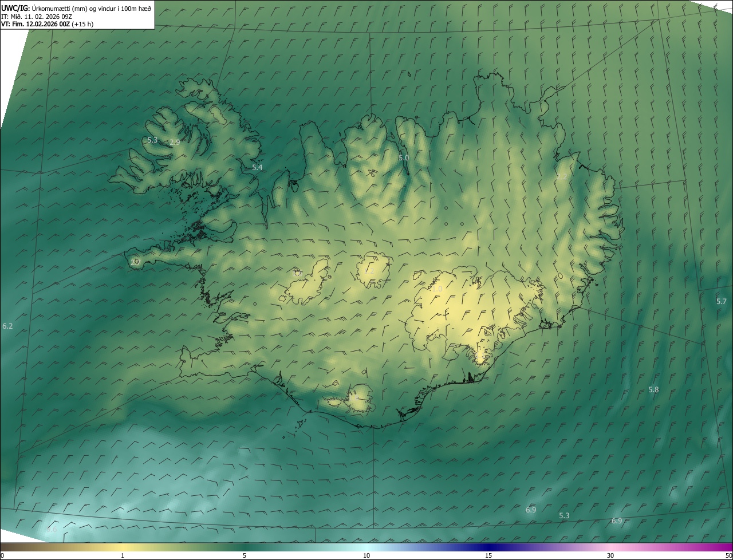Select the 6.2 label at left edge

[7, 326]
